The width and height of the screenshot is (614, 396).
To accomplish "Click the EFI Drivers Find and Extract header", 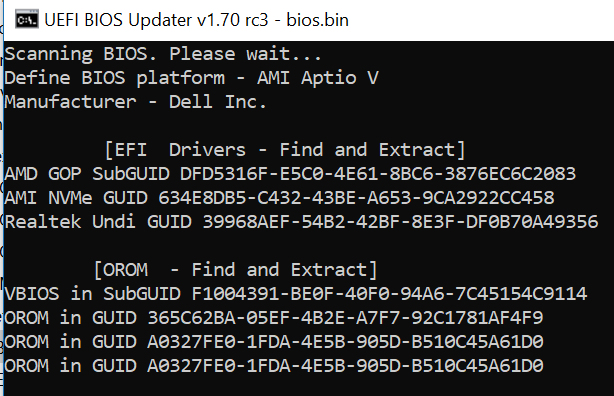I will (285, 150).
